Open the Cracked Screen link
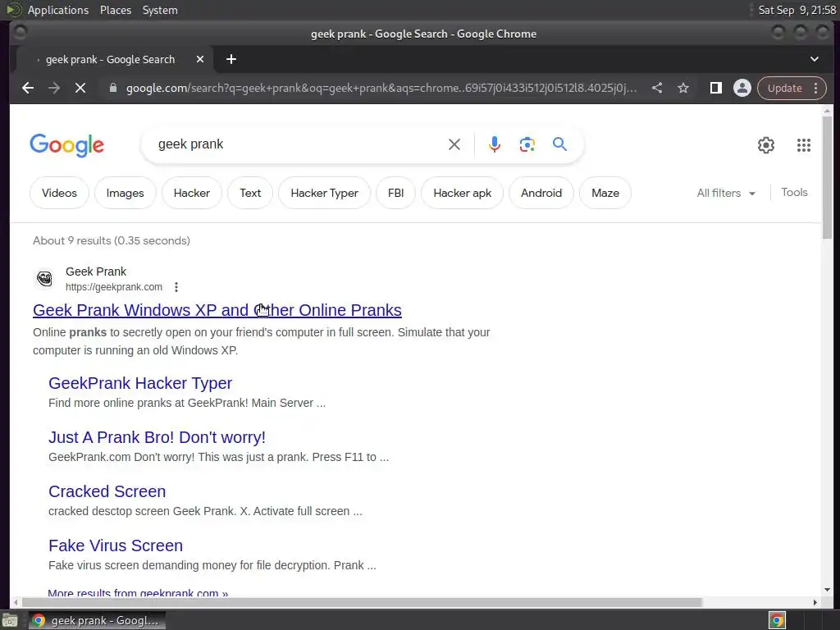The width and height of the screenshot is (840, 630). 107,491
